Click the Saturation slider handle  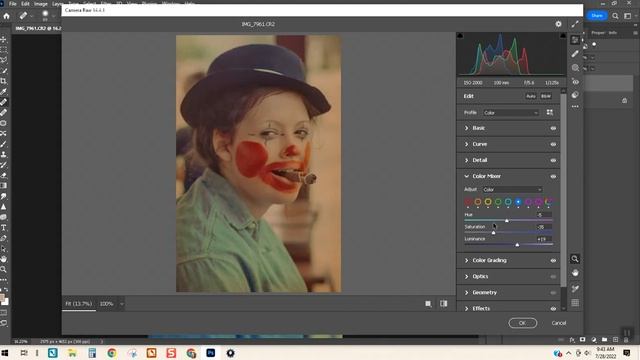point(493,232)
